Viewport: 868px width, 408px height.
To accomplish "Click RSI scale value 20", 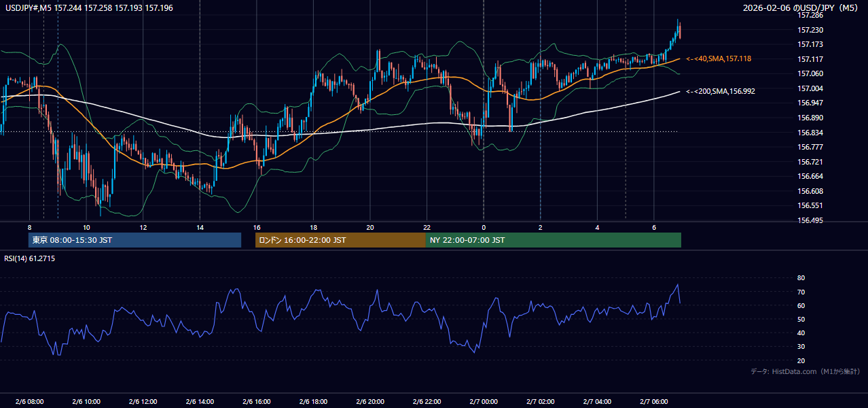I will [x=801, y=360].
